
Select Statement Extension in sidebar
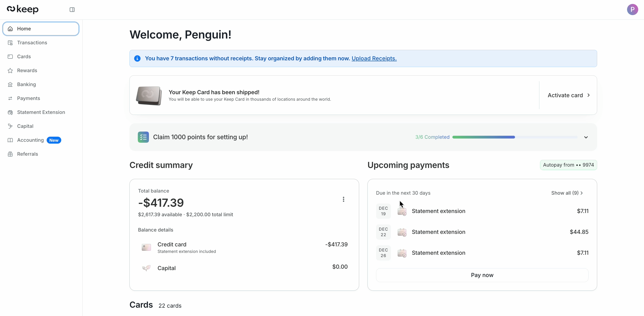41,112
